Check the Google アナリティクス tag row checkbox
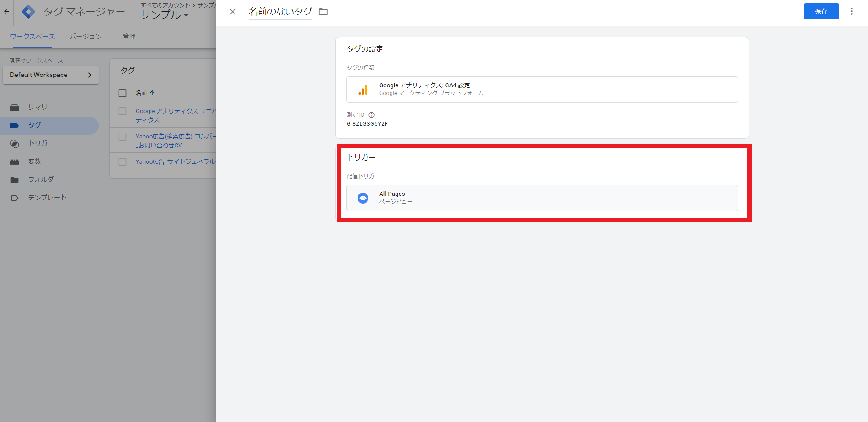The height and width of the screenshot is (422, 868). click(x=122, y=111)
